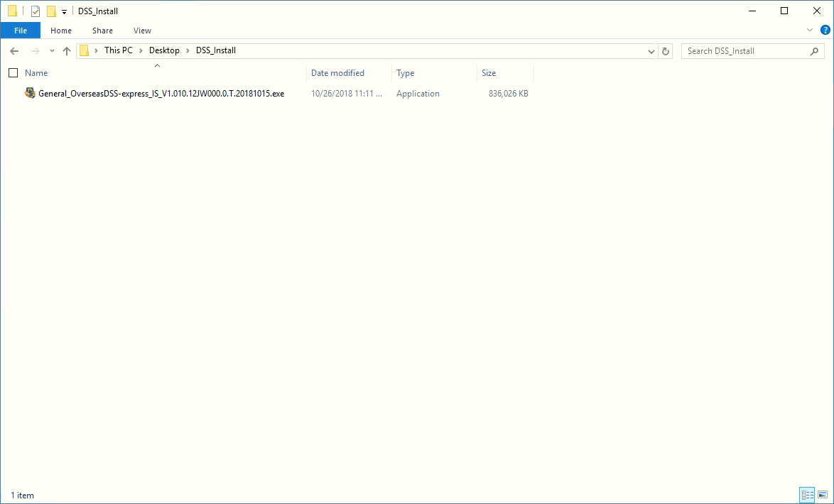
Task: Sort by the Date modified column
Action: tap(337, 73)
